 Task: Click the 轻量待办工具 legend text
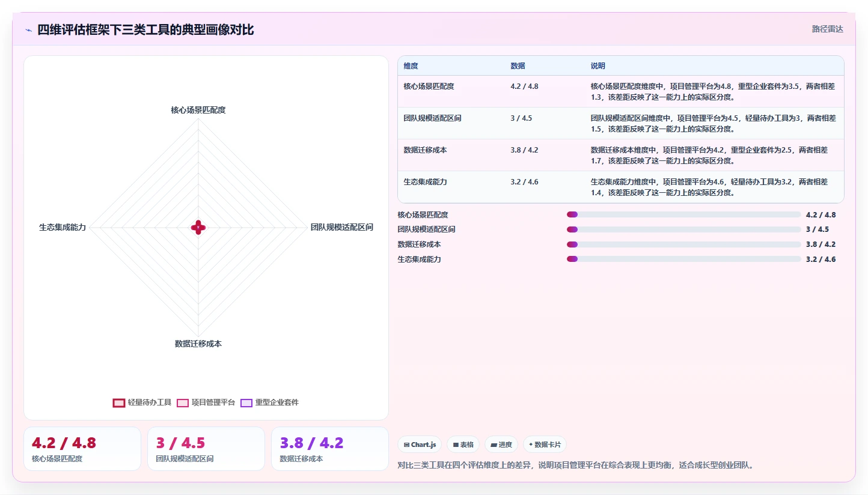(150, 402)
